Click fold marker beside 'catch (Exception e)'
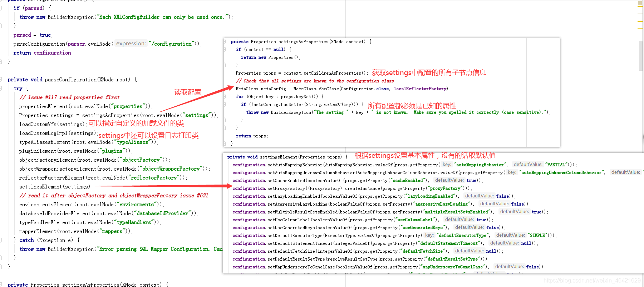Screen dimensions: 644x287 coord(1,240)
